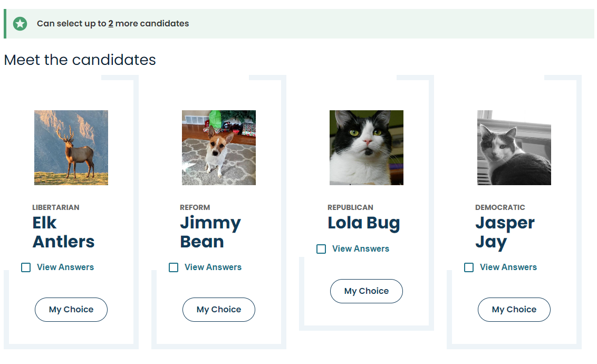
Task: Click the Libertarian party label
Action: pos(56,207)
